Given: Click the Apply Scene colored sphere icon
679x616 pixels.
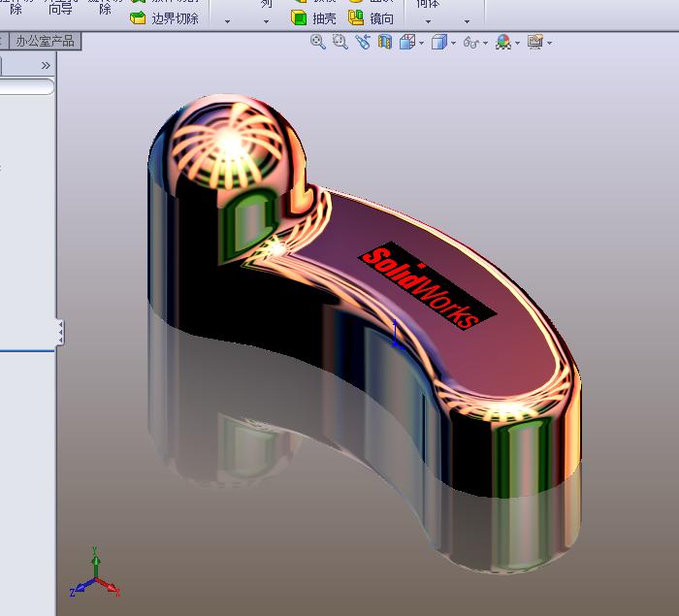Looking at the screenshot, I should click(503, 43).
